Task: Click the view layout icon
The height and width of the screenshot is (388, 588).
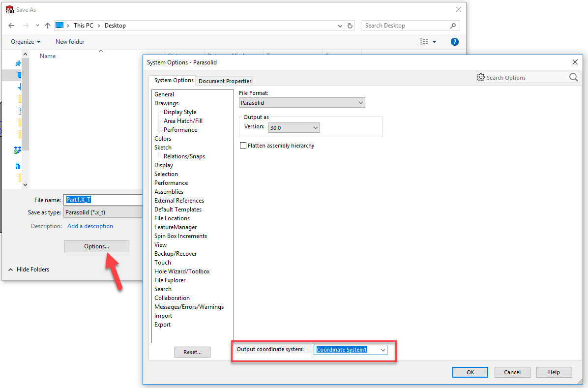Action: click(424, 42)
